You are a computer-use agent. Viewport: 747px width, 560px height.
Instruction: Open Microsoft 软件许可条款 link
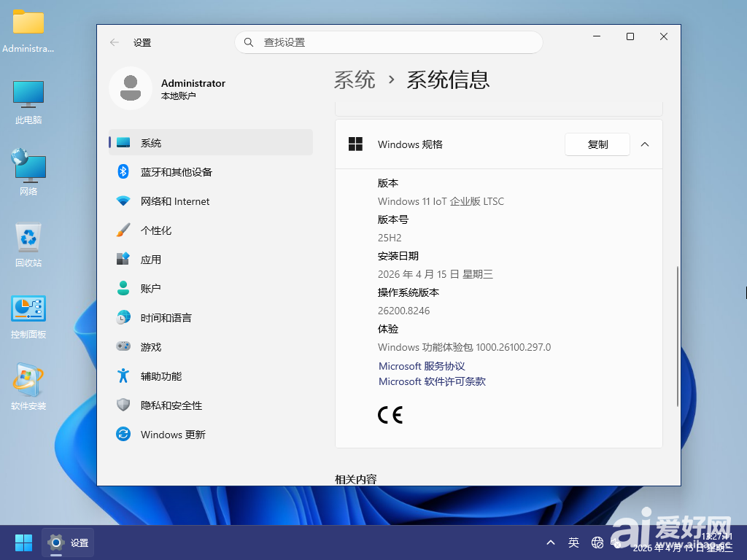[x=432, y=381]
